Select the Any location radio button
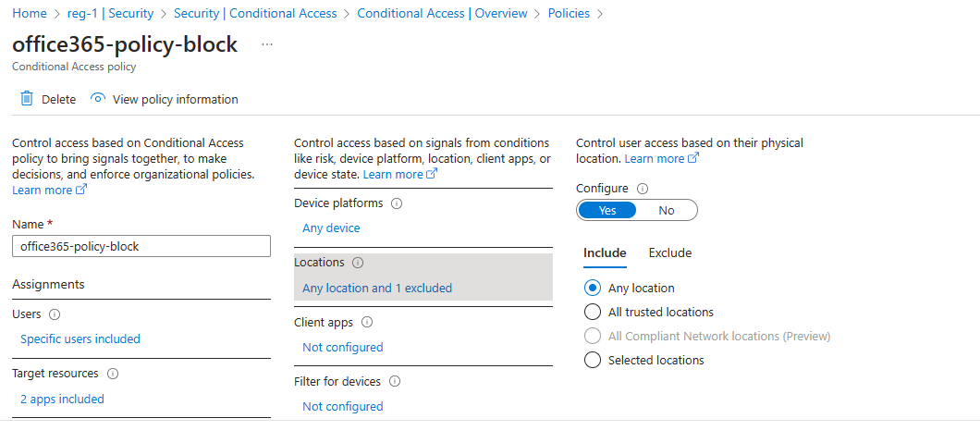 (594, 288)
